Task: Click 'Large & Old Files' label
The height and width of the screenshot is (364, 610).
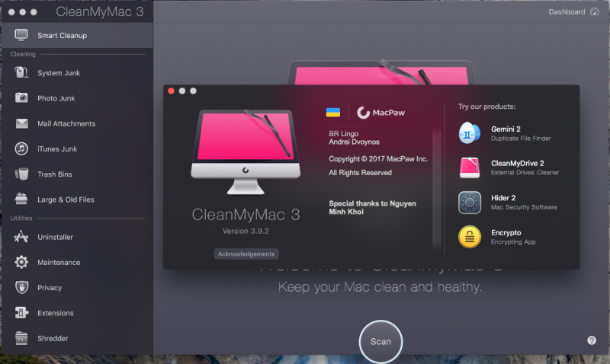Action: pos(66,200)
